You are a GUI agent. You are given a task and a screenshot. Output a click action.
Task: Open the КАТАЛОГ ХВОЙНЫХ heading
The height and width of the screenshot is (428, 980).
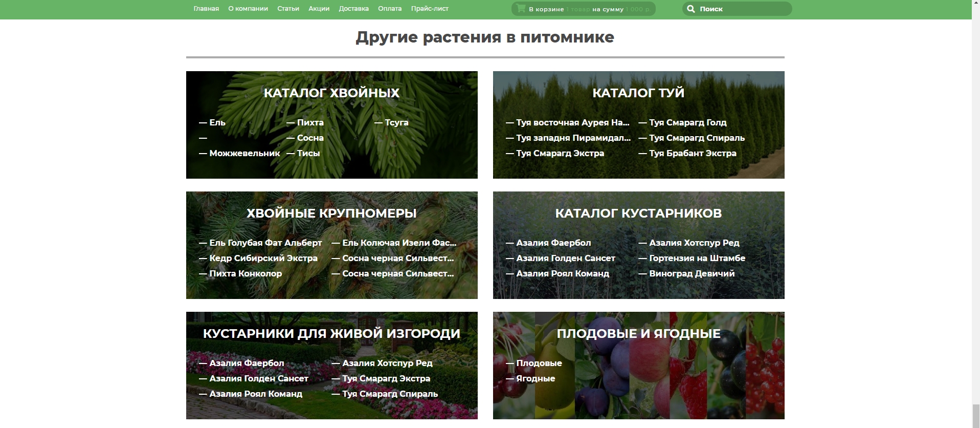click(331, 93)
